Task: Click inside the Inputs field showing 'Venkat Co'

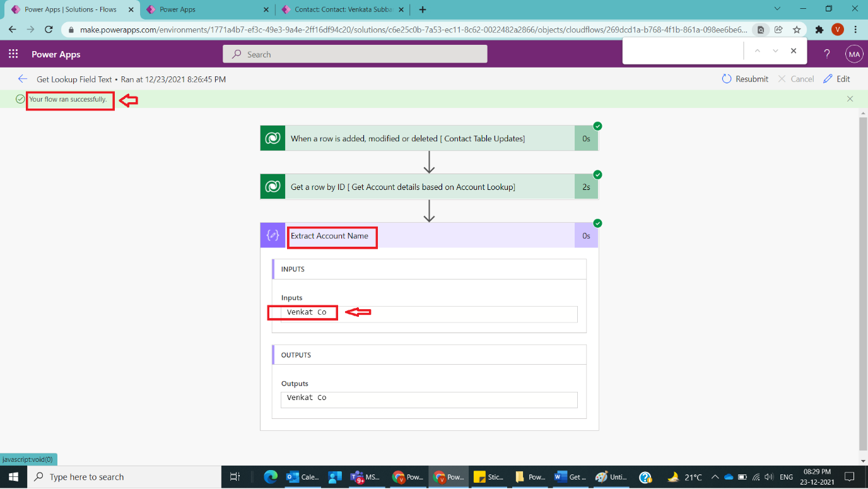Action: point(429,314)
